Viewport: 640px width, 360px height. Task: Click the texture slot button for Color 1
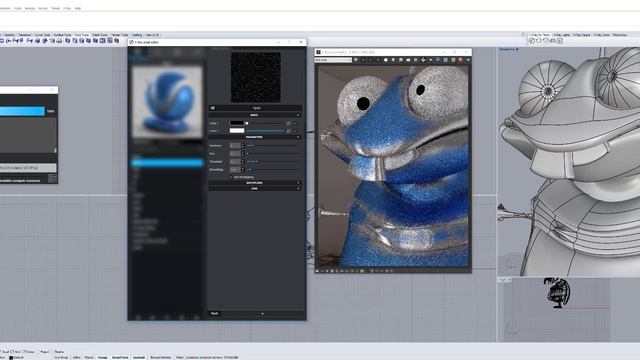tap(289, 123)
